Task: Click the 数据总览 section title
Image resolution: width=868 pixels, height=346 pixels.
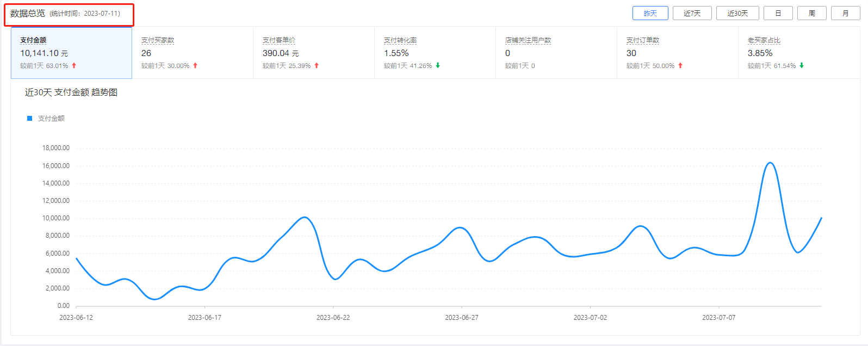Action: click(28, 14)
